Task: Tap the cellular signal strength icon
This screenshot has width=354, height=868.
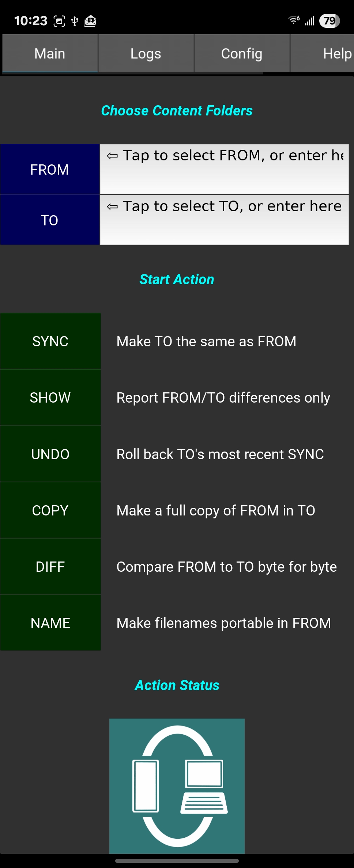Action: (310, 21)
